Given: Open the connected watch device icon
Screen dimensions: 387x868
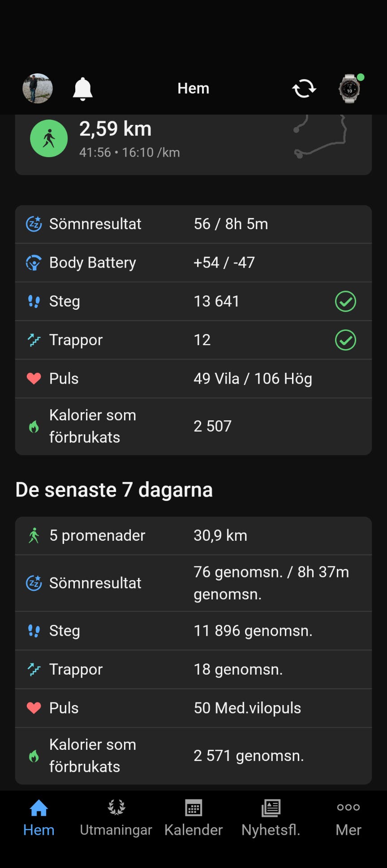Looking at the screenshot, I should pos(349,89).
